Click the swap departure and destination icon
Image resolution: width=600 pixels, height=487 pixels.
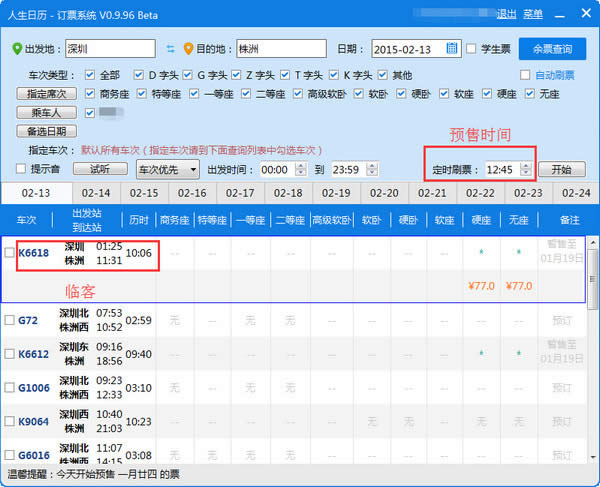(170, 49)
